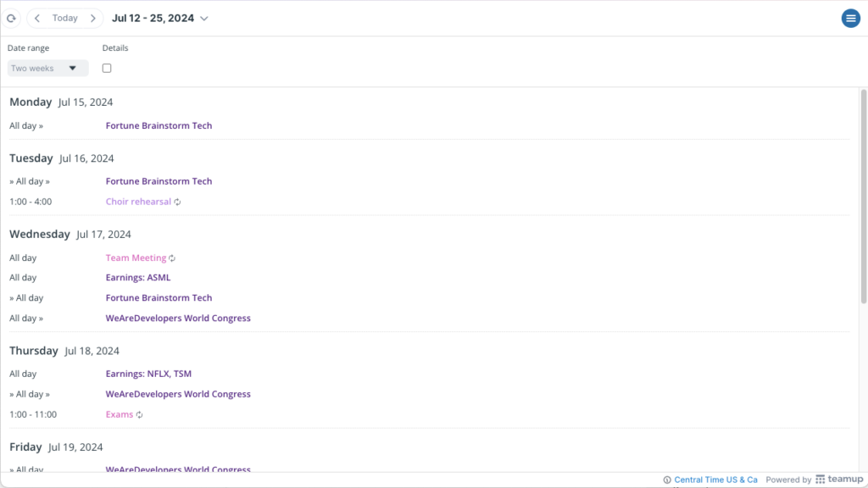
Task: Click the recurrence icon beside Team Meeting
Action: (x=171, y=258)
